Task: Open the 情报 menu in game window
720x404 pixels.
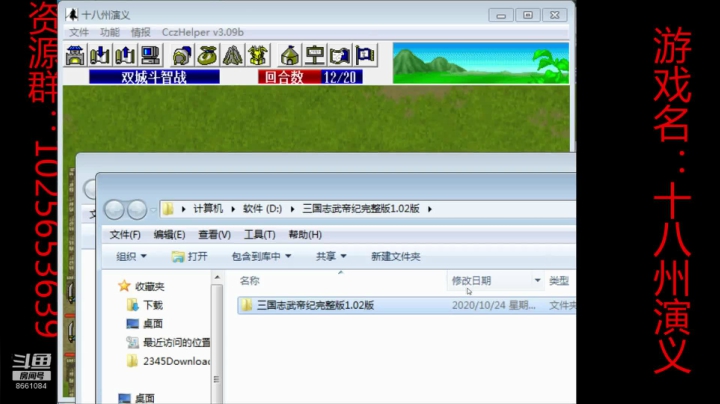Action: [141, 32]
